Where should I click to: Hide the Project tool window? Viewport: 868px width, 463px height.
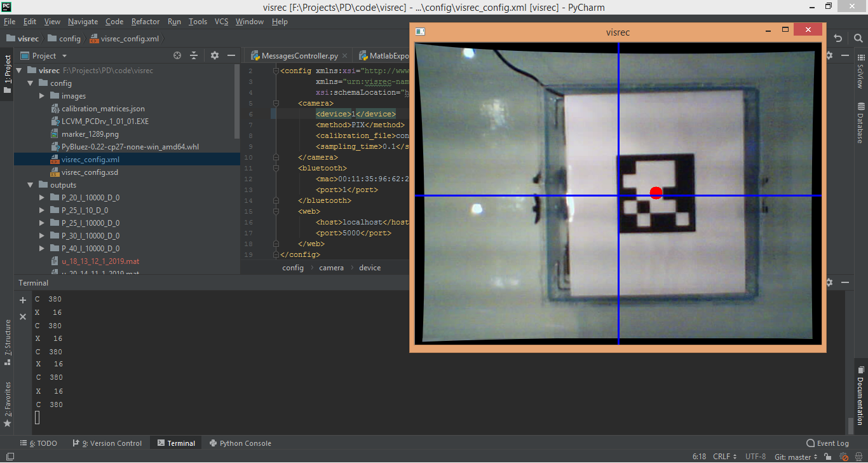pos(231,56)
